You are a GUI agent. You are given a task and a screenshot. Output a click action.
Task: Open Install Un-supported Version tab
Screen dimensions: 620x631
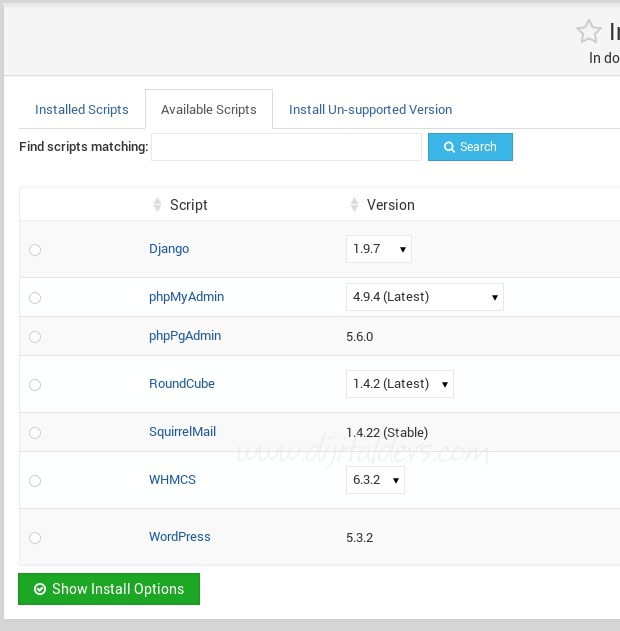pyautogui.click(x=371, y=109)
